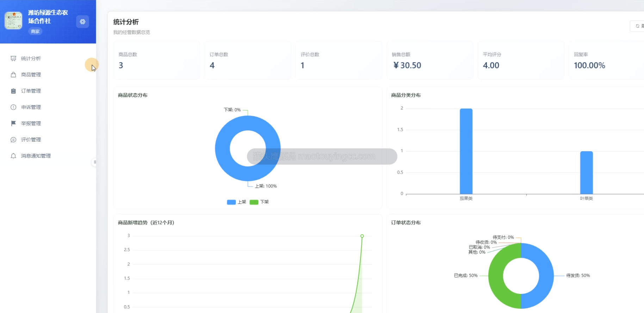Click the 叶菜类 axis label

click(x=587, y=199)
